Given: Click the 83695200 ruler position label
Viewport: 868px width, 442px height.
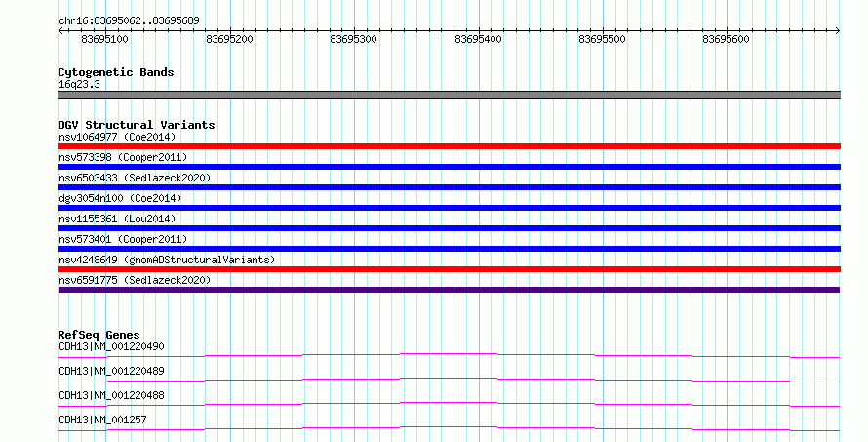Looking at the screenshot, I should 229,39.
